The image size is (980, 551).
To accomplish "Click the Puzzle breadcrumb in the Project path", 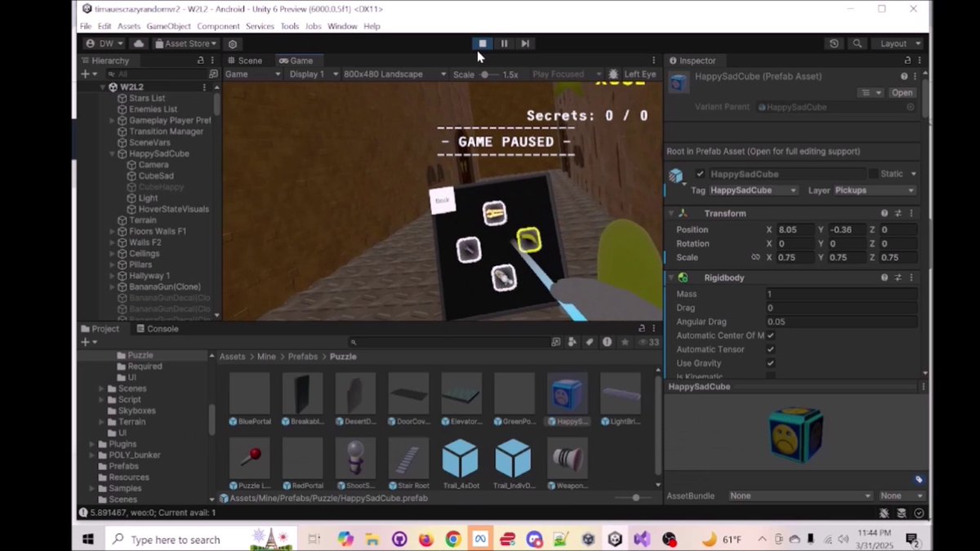I will (x=342, y=356).
